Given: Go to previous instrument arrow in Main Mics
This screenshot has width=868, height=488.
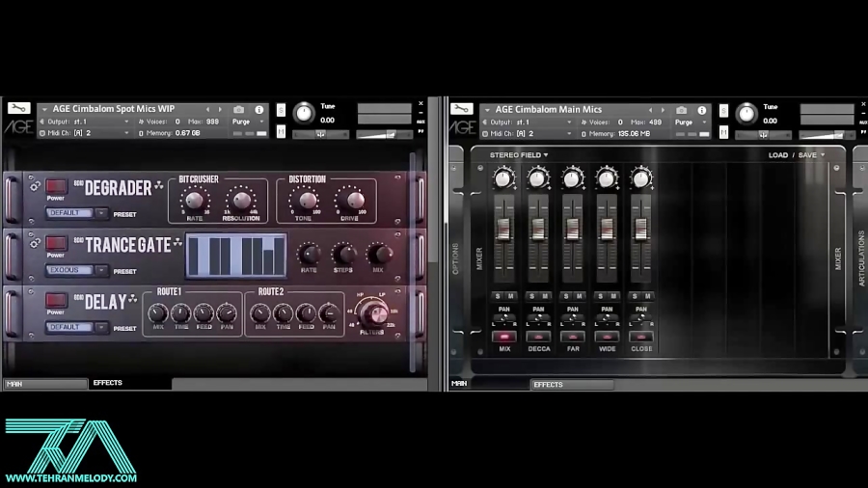Looking at the screenshot, I should coord(650,110).
